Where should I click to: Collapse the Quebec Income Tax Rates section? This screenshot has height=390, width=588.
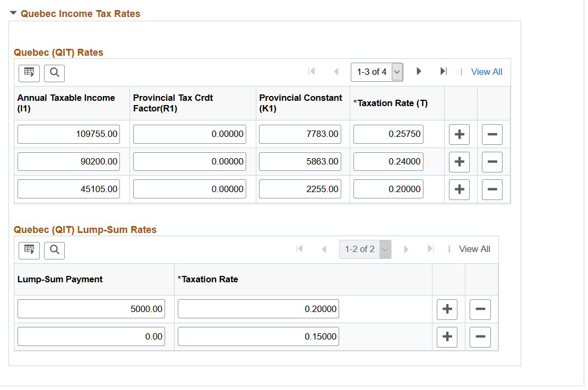pos(13,13)
